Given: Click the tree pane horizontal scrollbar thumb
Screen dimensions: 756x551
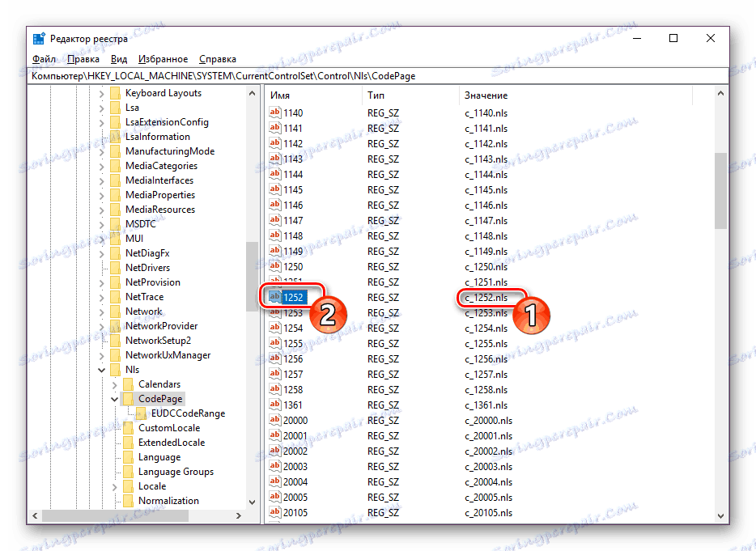Looking at the screenshot, I should coord(115,516).
